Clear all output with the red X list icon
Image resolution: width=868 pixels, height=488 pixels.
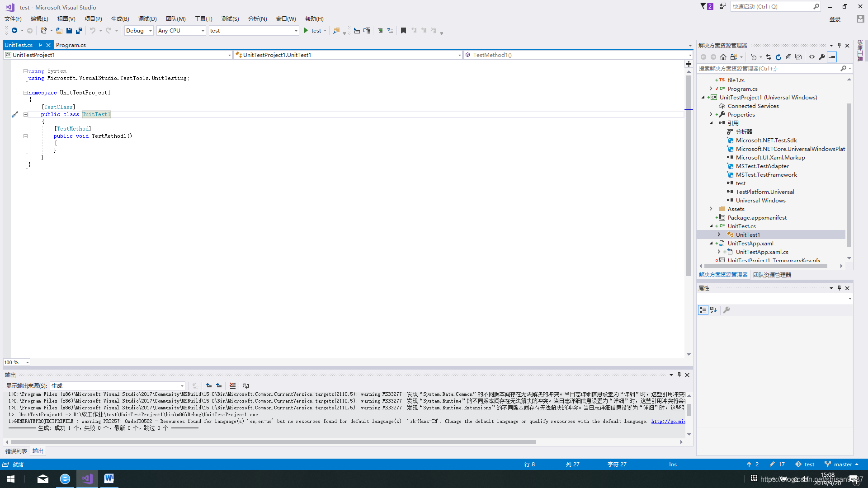tap(232, 386)
